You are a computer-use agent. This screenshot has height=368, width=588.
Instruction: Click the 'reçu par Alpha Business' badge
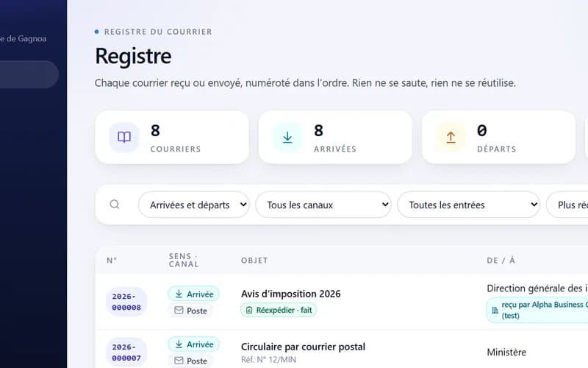537,310
